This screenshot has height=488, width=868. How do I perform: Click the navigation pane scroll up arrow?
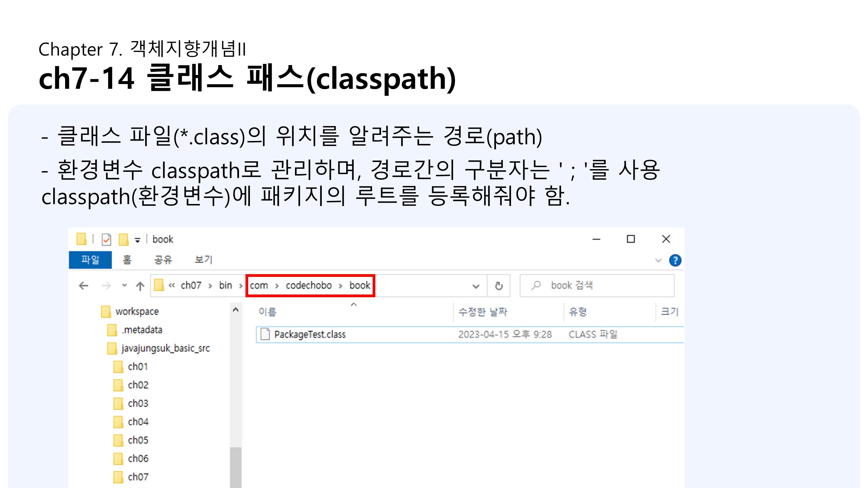[x=236, y=309]
